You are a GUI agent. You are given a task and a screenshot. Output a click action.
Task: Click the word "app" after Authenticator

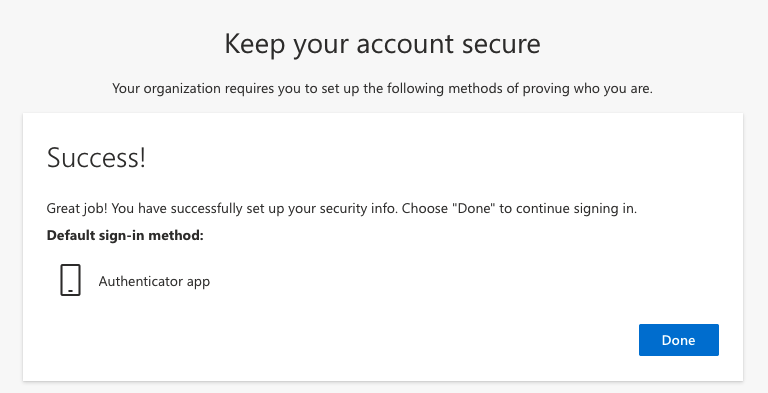(198, 282)
